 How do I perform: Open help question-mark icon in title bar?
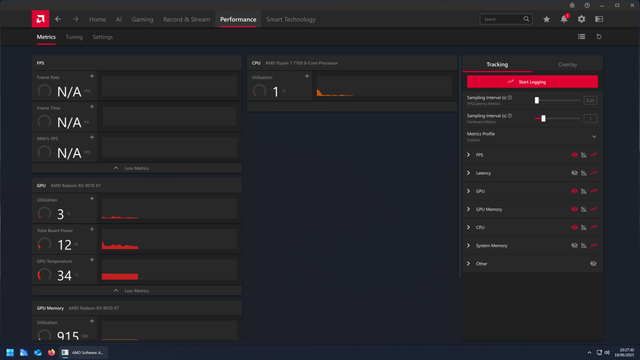point(587,5)
